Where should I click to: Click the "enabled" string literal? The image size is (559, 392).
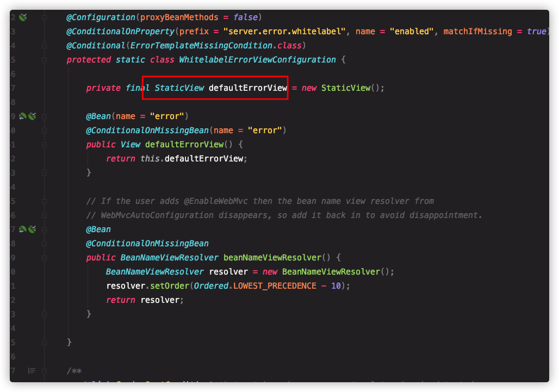(x=412, y=32)
